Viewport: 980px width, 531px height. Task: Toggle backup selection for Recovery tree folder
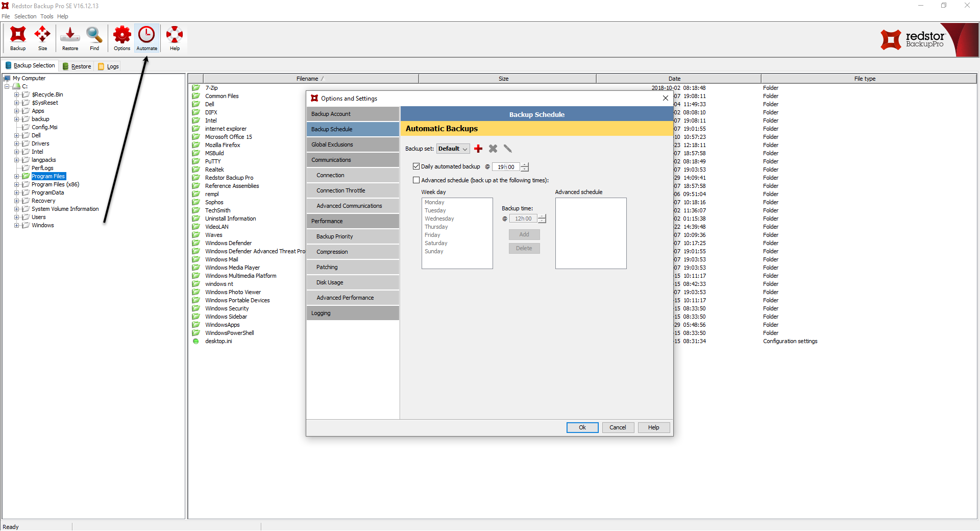pos(26,201)
